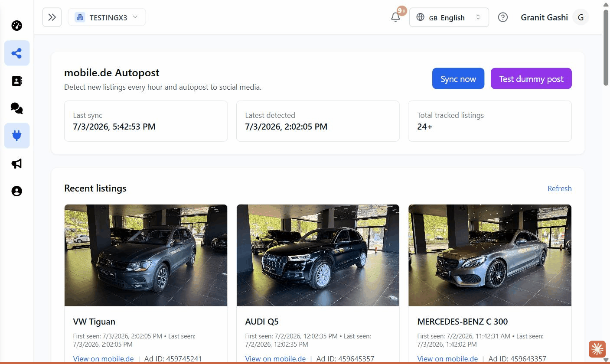
Task: Click the globe icon in language selector
Action: tap(420, 17)
